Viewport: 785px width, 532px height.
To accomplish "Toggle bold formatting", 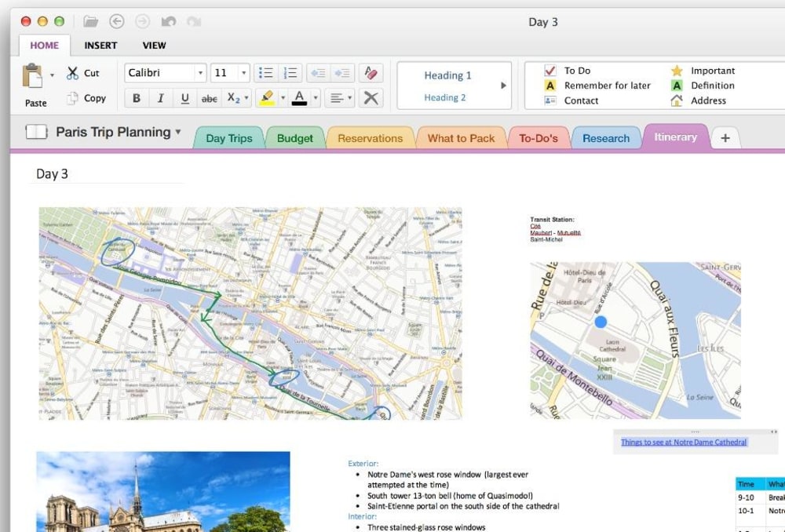I will (x=137, y=98).
